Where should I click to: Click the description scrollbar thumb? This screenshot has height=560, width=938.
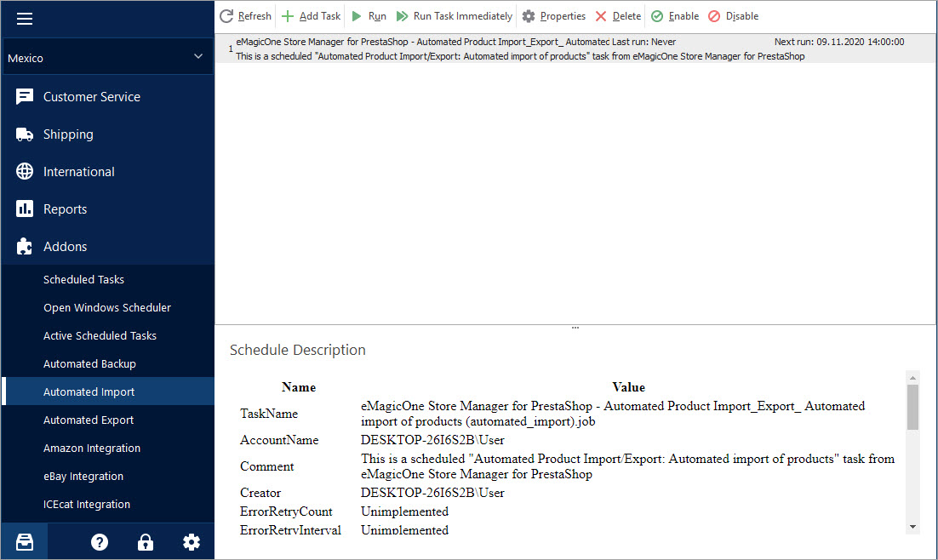912,408
